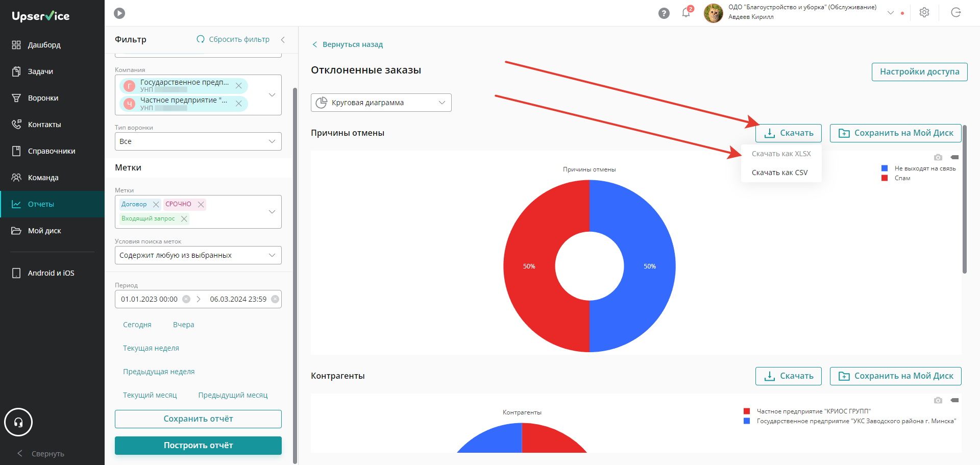980x465 pixels.
Task: Click Сбросить фильтр link
Action: [233, 39]
